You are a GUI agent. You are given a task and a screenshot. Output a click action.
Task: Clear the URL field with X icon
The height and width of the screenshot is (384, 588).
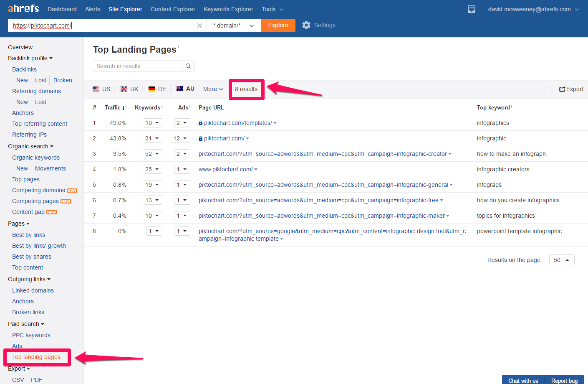[x=199, y=25]
